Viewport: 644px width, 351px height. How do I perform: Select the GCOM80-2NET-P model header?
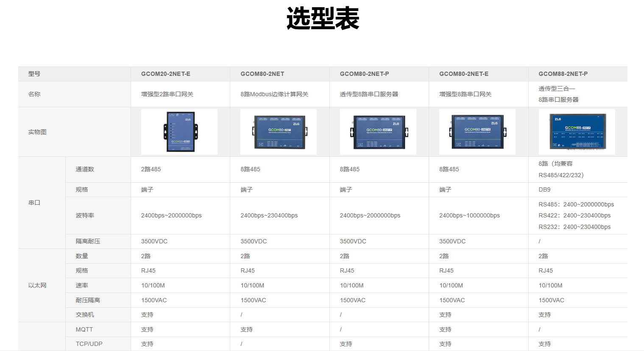pyautogui.click(x=365, y=74)
